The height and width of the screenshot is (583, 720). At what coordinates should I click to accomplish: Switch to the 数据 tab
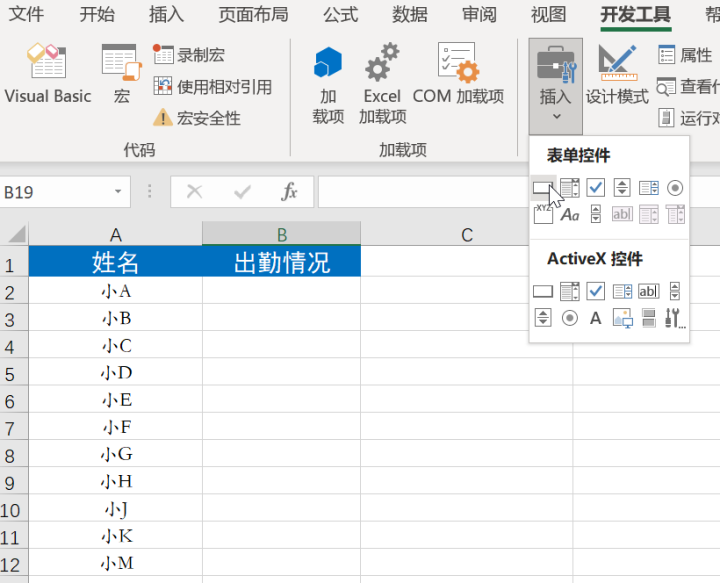click(x=410, y=14)
